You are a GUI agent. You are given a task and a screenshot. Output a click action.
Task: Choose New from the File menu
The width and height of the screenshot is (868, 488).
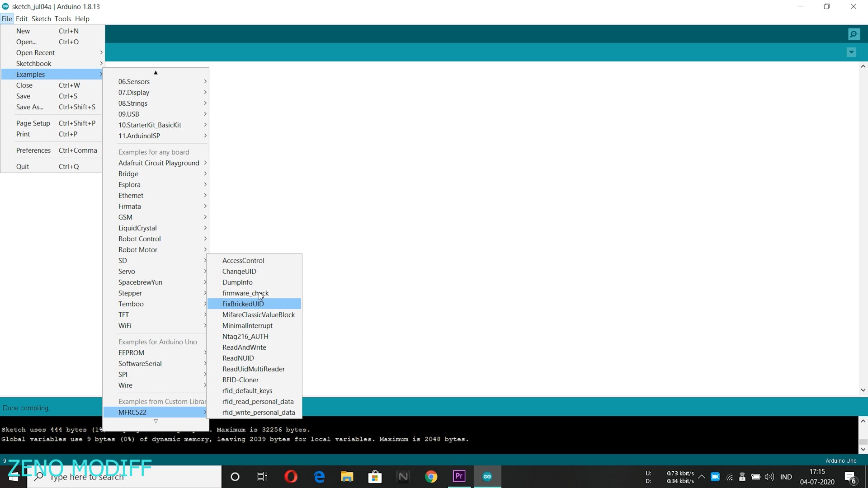[x=52, y=31]
